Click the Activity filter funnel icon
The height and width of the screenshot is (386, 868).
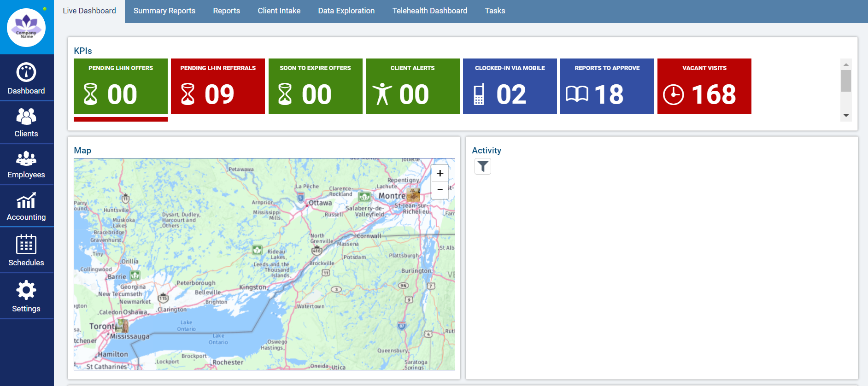click(482, 166)
